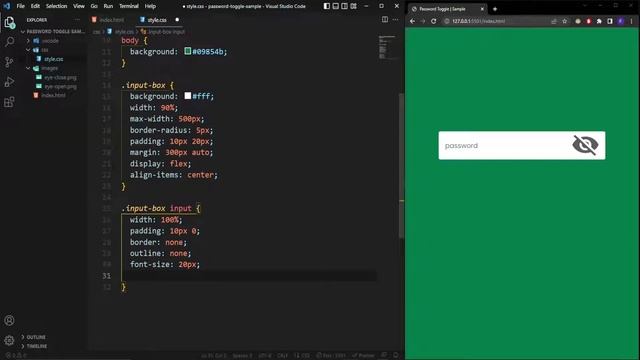The width and height of the screenshot is (640, 360).
Task: Click site info icon in address bar
Action: click(x=447, y=21)
